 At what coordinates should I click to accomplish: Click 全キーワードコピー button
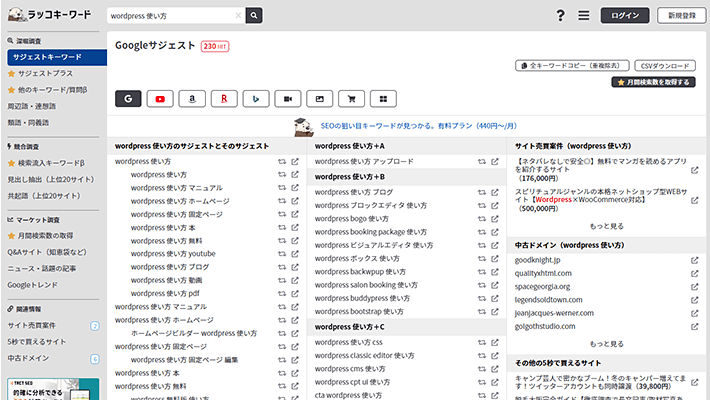coord(572,66)
